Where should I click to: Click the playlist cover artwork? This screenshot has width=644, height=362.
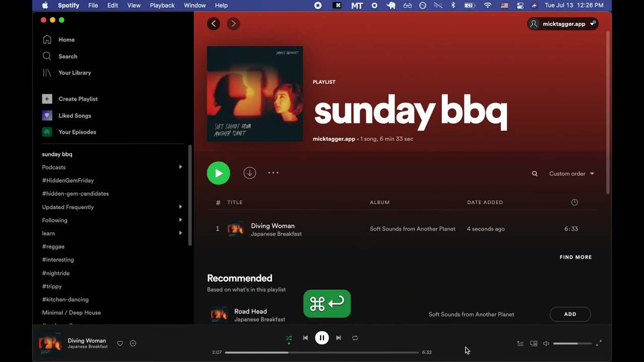[x=255, y=94]
